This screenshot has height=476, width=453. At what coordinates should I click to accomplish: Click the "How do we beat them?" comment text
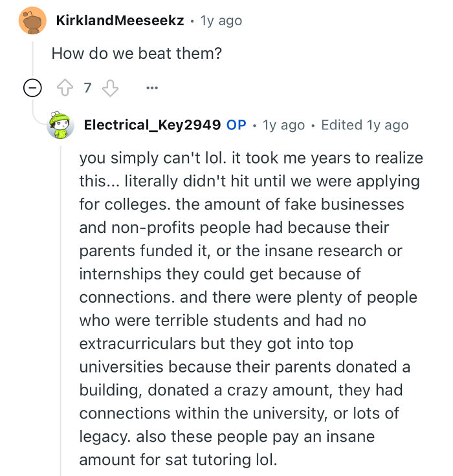click(x=137, y=53)
